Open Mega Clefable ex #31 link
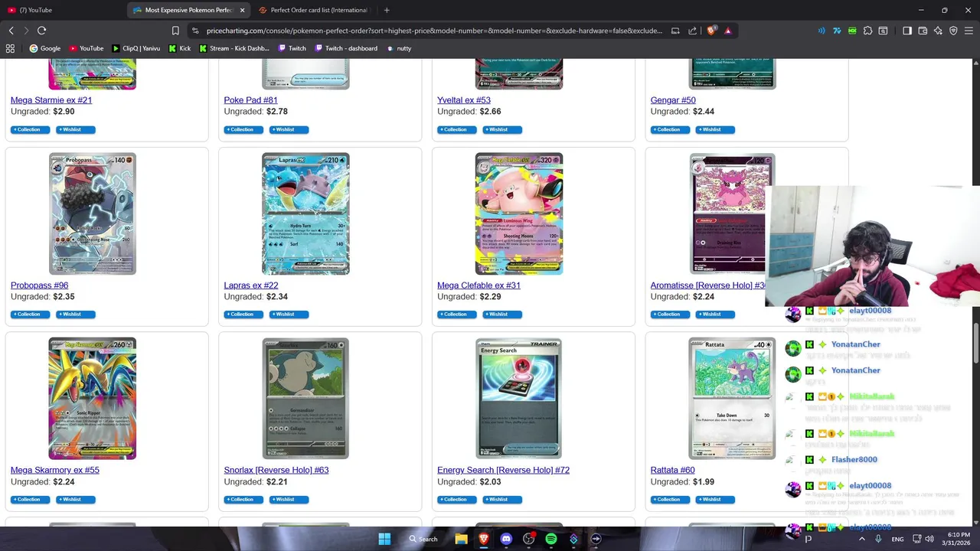 (479, 285)
